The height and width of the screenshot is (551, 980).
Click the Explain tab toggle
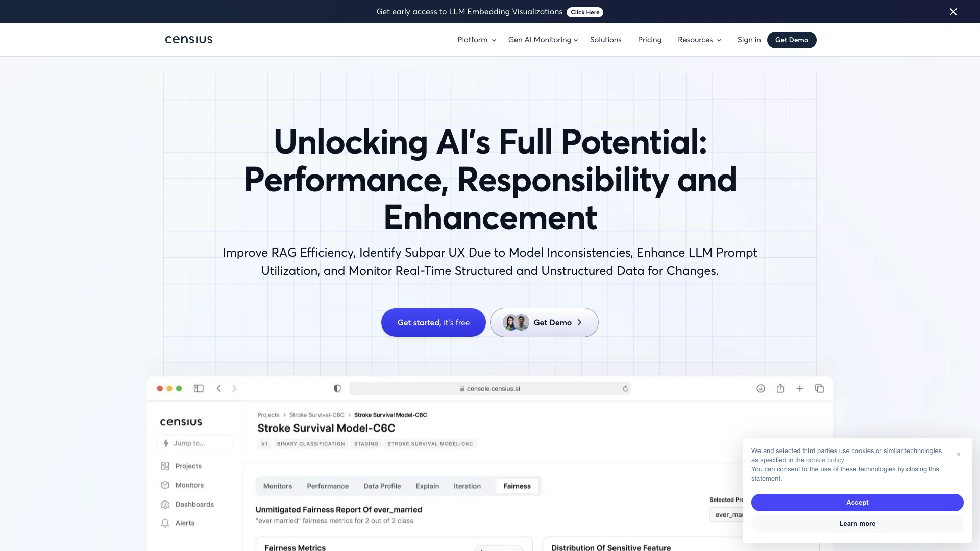coord(427,486)
